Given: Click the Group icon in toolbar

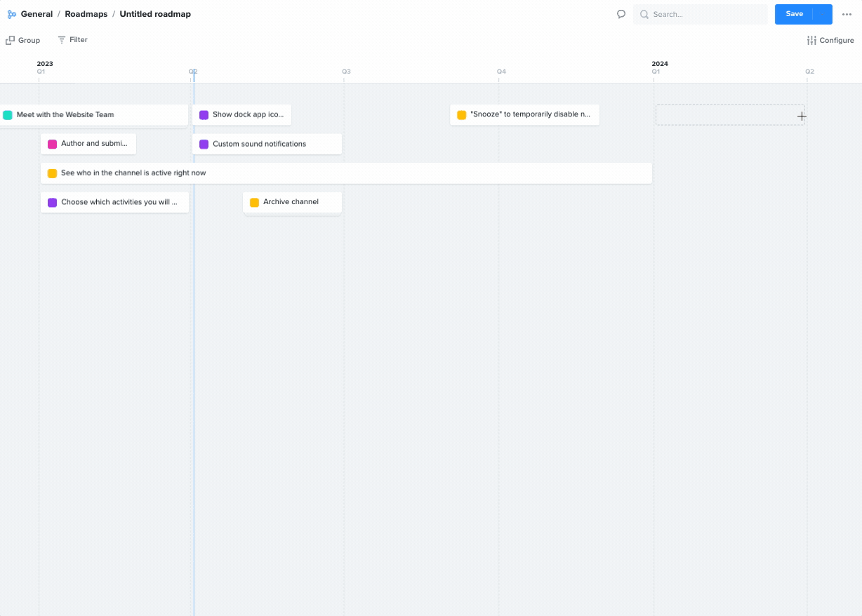Looking at the screenshot, I should (10, 40).
